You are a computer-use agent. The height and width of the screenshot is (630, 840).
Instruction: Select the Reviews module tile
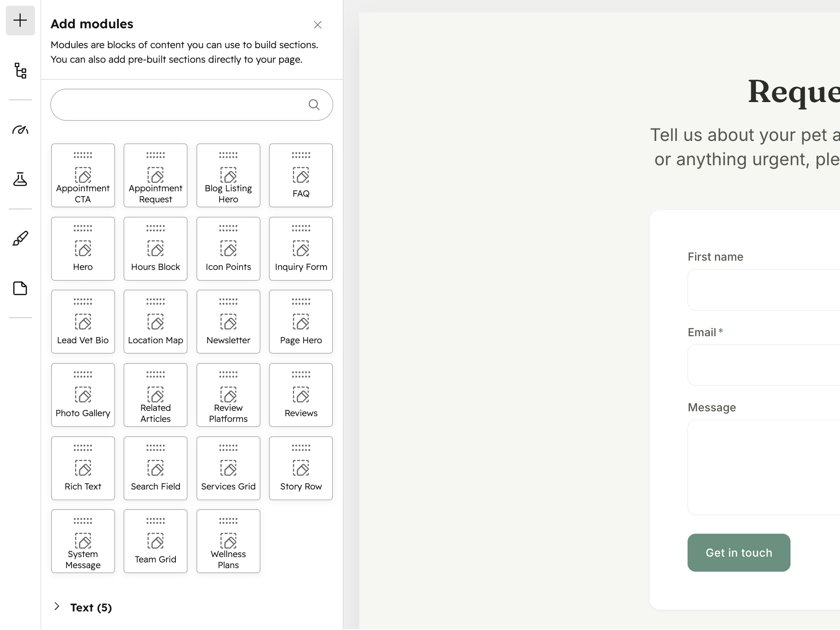point(301,395)
